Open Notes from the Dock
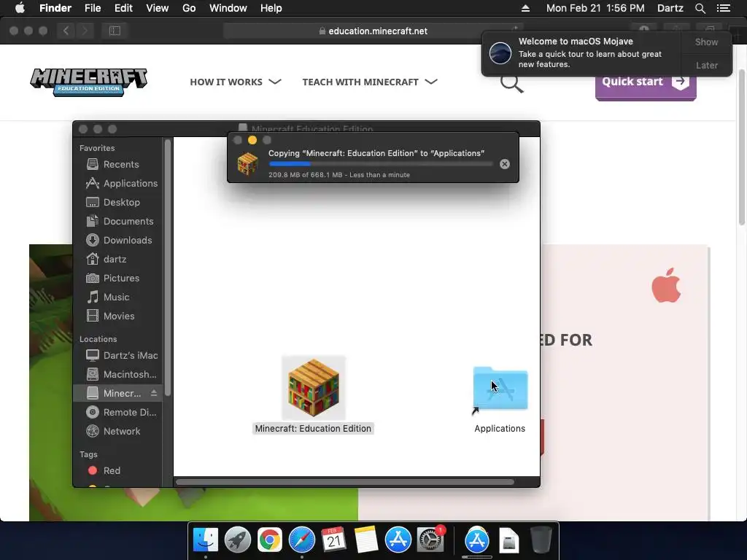Screen dimensions: 747x560 (366, 540)
